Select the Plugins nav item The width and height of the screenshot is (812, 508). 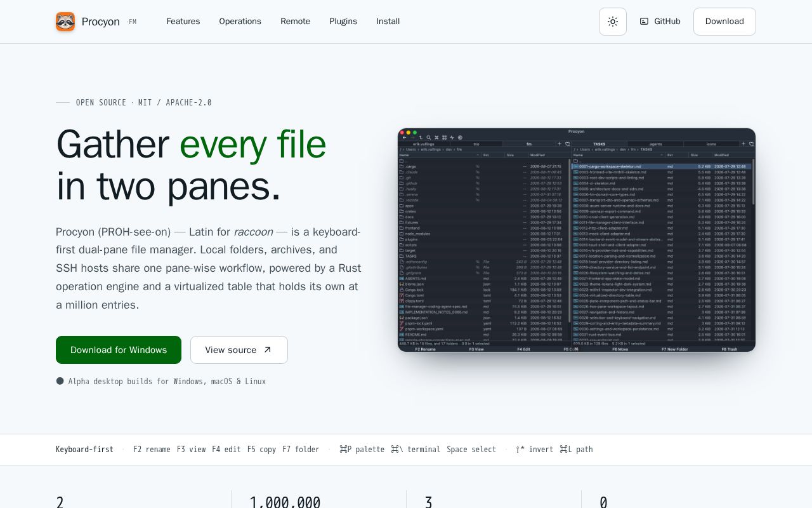coord(343,22)
